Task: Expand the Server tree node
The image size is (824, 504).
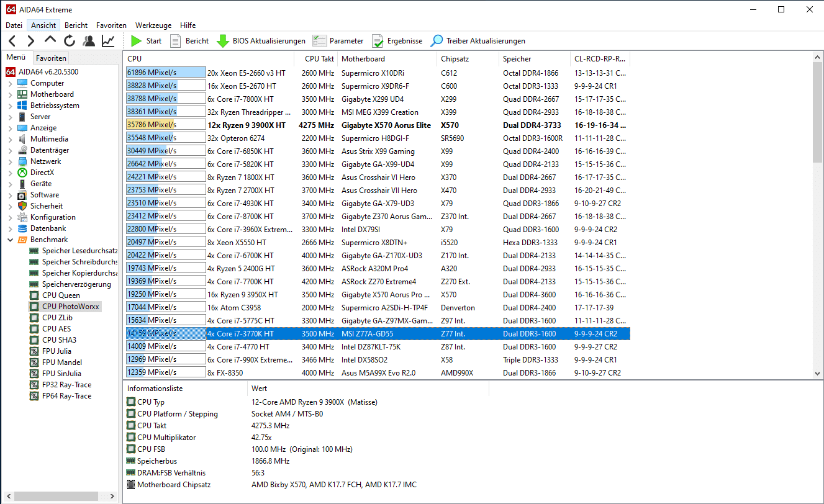Action: pos(10,117)
